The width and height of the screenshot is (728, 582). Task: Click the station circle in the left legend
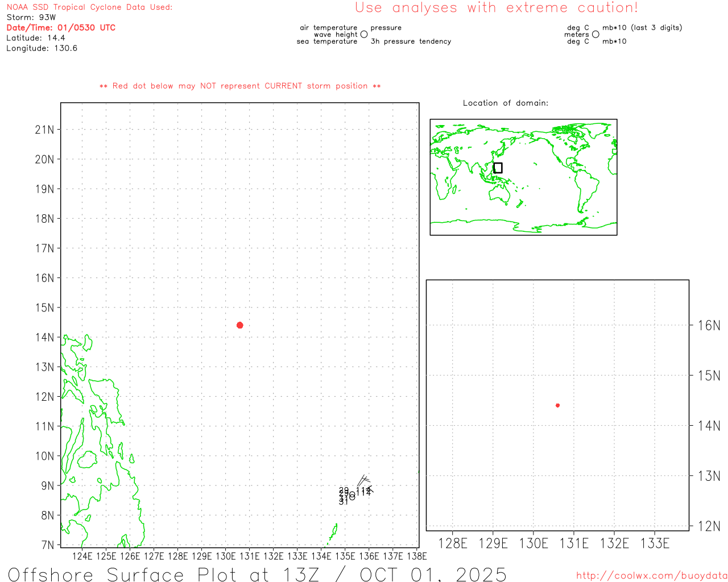[364, 35]
